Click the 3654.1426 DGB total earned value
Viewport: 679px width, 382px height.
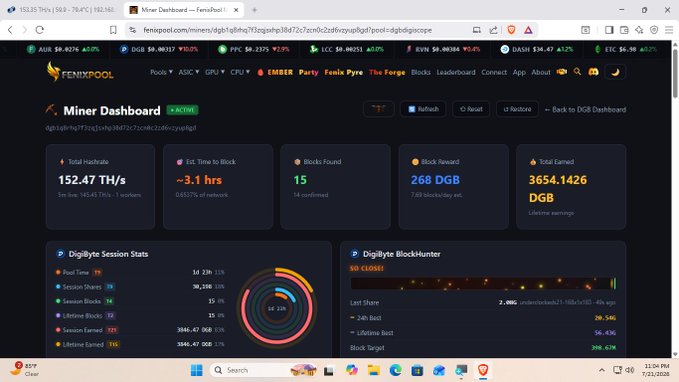pyautogui.click(x=558, y=189)
